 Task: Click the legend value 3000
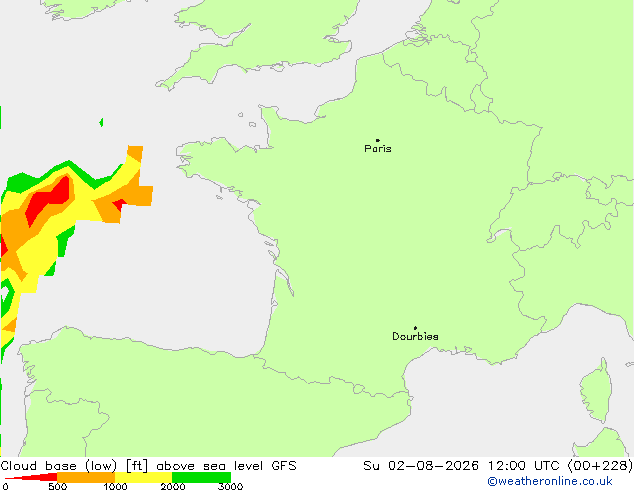tap(230, 486)
